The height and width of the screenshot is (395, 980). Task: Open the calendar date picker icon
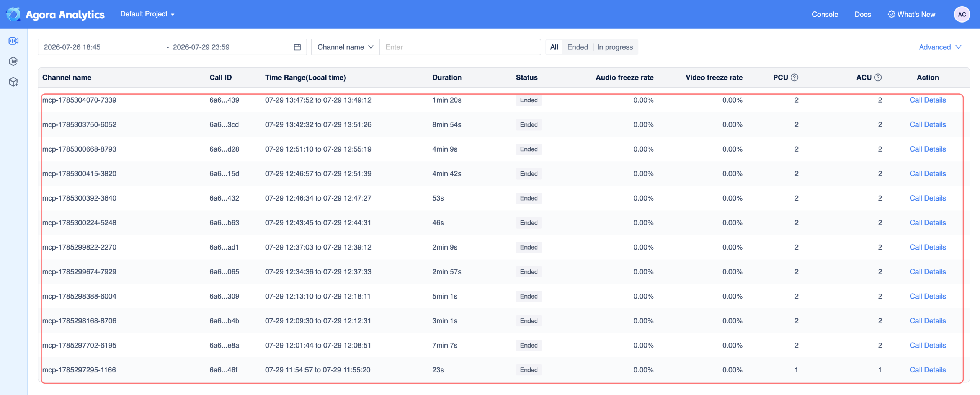297,47
